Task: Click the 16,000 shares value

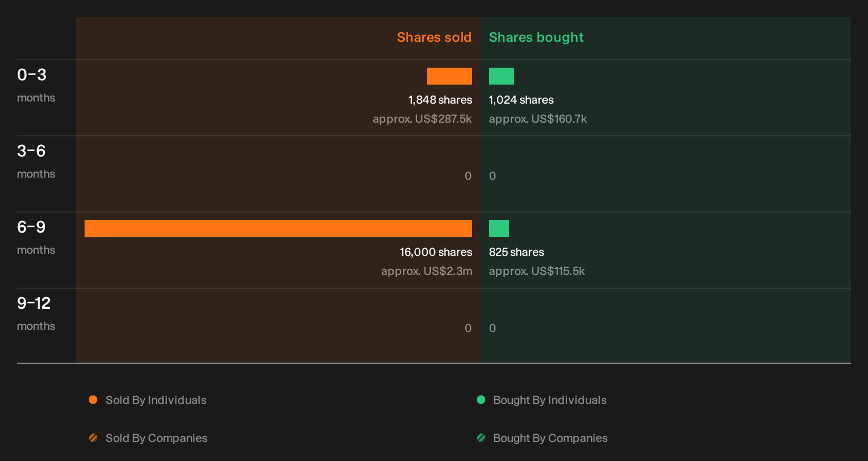Action: [x=436, y=252]
